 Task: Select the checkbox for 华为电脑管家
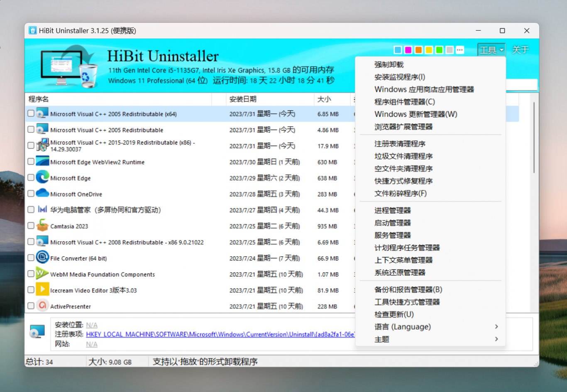pos(31,210)
